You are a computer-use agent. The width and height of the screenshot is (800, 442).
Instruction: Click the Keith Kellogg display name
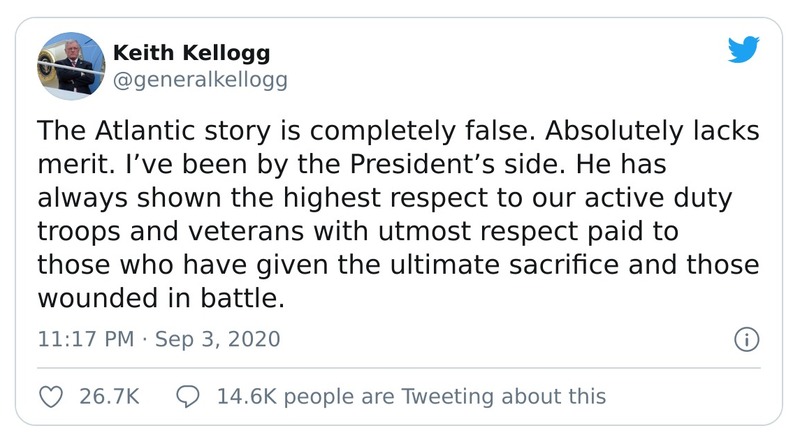[x=192, y=52]
